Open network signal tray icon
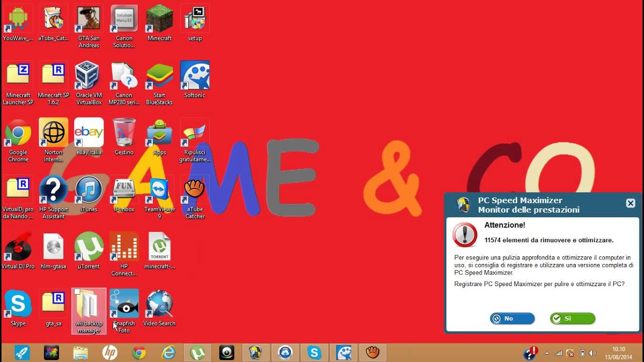 (558, 353)
